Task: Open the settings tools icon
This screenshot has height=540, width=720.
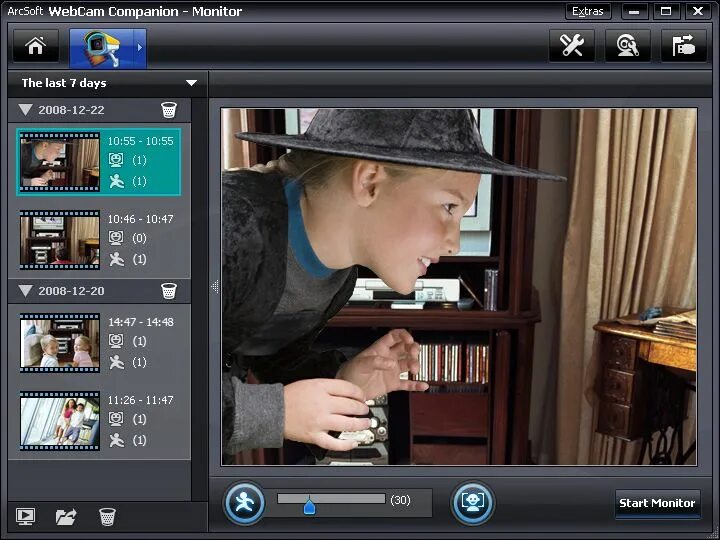Action: 572,46
